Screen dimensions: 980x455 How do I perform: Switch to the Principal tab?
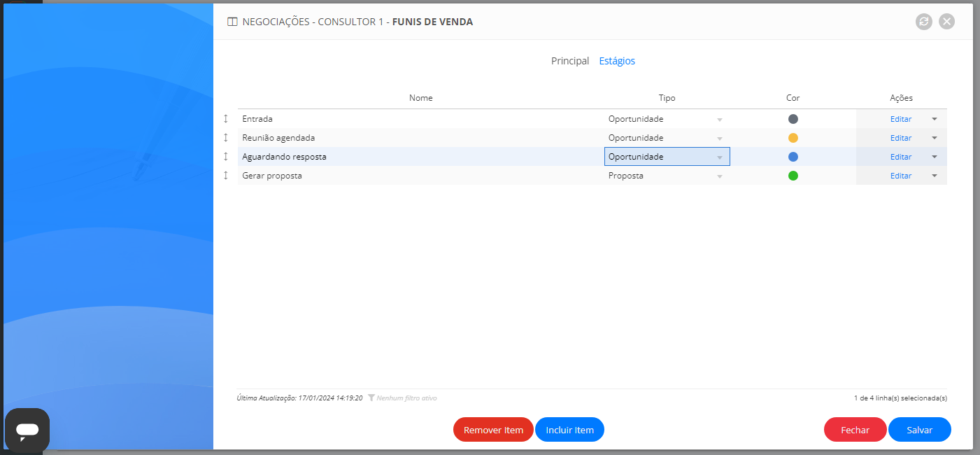pyautogui.click(x=569, y=61)
